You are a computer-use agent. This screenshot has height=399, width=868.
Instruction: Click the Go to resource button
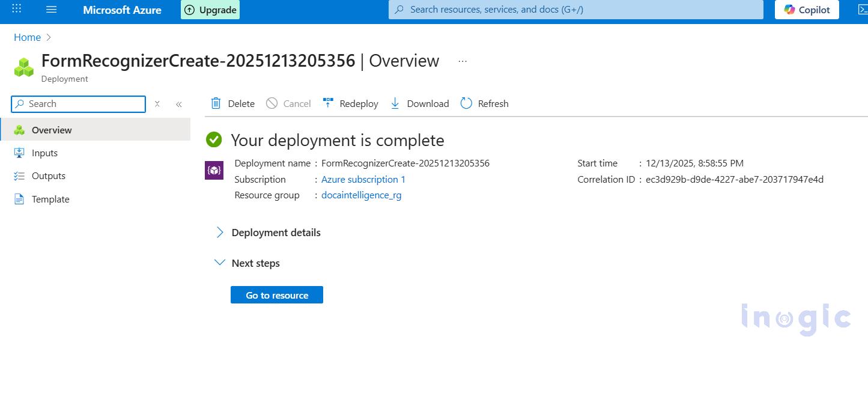(x=276, y=294)
